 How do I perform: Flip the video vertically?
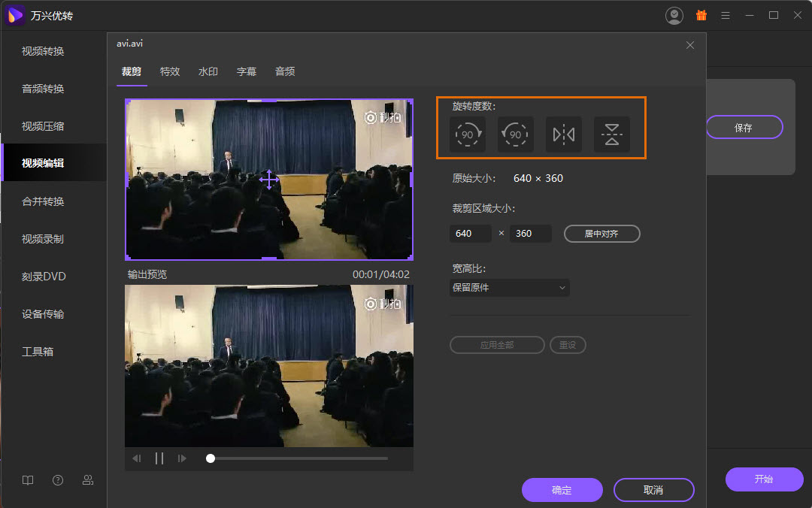[612, 135]
